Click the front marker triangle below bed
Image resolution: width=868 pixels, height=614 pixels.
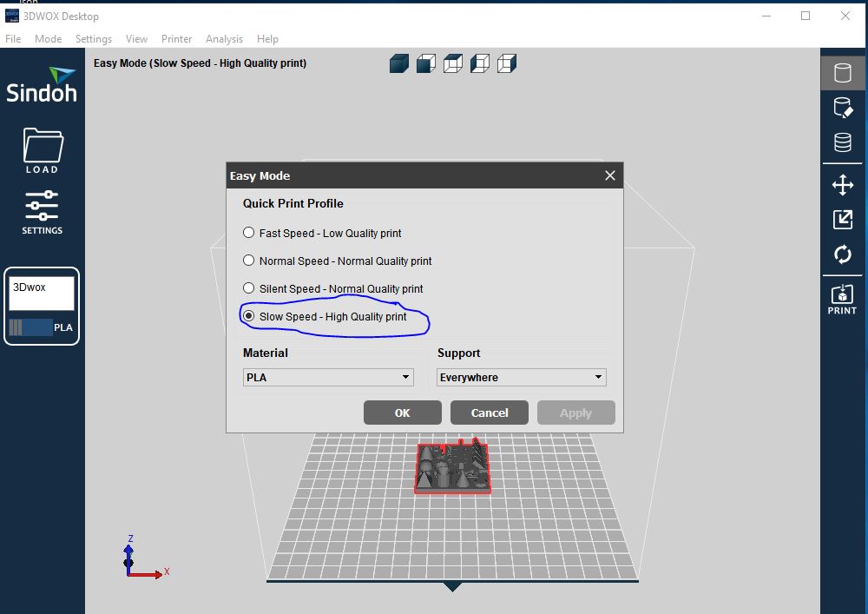[452, 587]
